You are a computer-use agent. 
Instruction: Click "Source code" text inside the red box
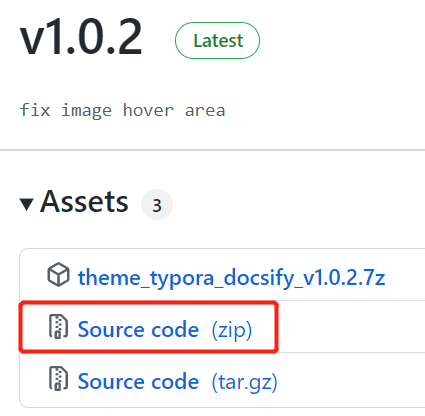(x=138, y=329)
